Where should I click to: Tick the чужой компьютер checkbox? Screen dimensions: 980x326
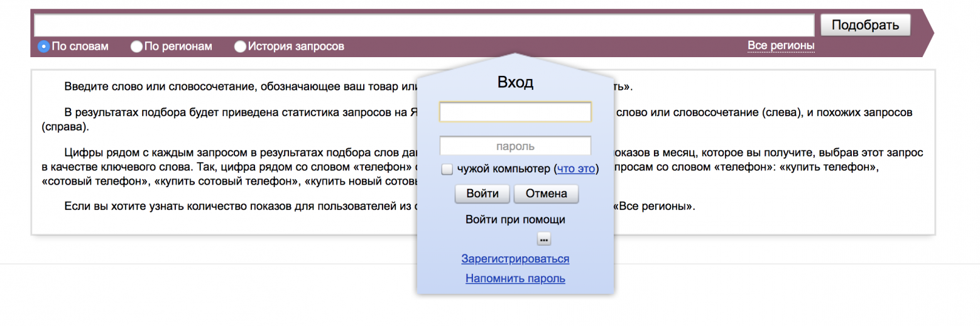pyautogui.click(x=447, y=169)
